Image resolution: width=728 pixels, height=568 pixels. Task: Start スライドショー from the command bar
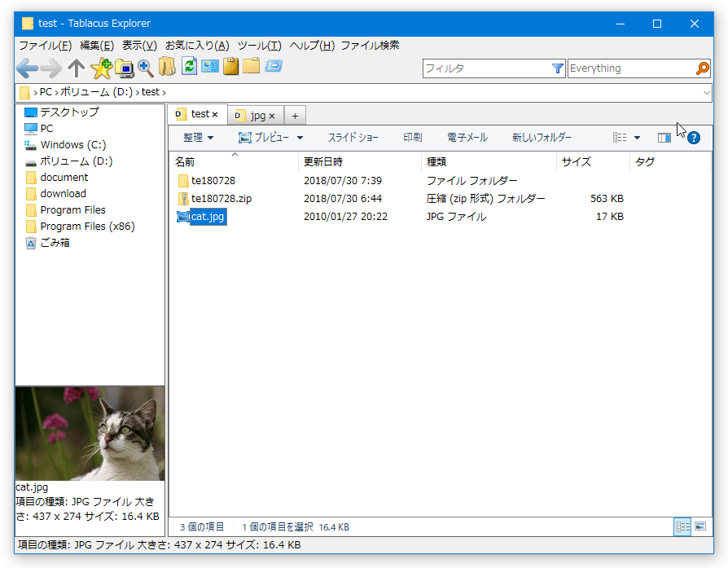point(353,137)
